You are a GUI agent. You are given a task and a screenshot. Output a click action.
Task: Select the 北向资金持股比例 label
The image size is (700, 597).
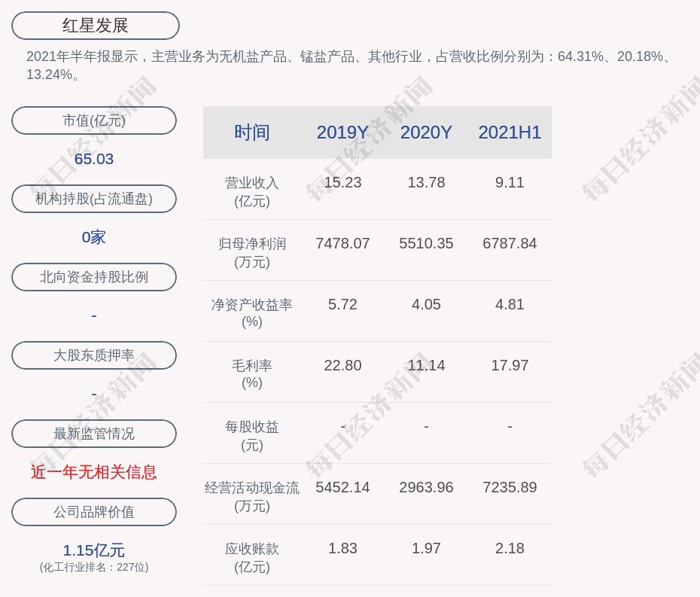click(x=94, y=277)
